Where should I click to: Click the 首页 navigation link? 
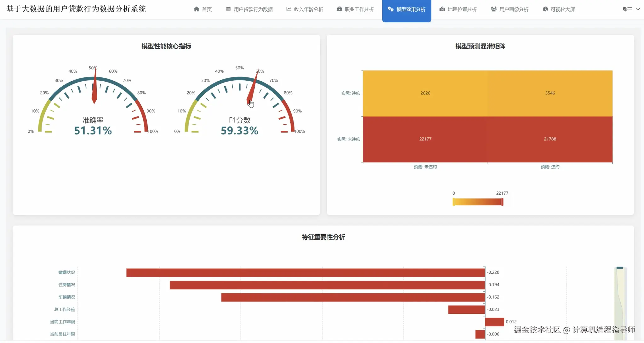click(207, 9)
